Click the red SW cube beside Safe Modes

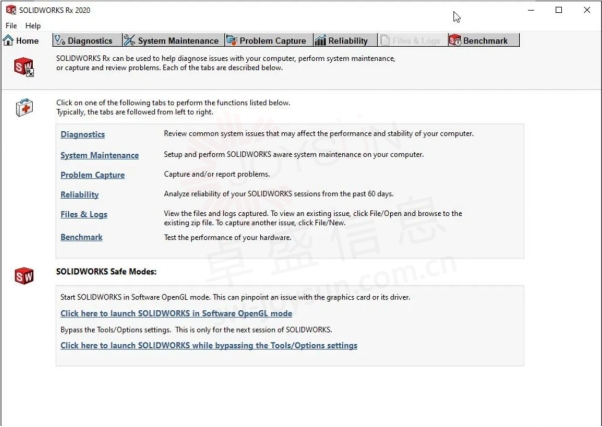24,276
